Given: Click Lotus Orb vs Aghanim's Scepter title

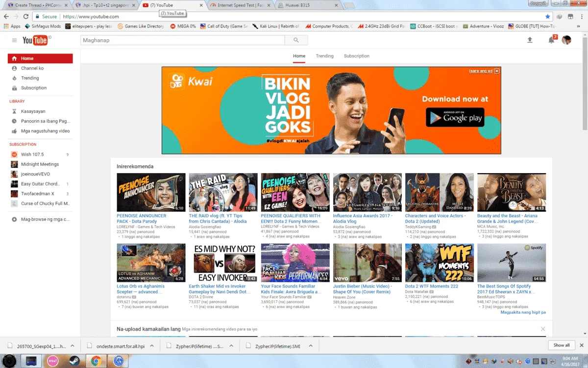Looking at the screenshot, I should tap(141, 289).
